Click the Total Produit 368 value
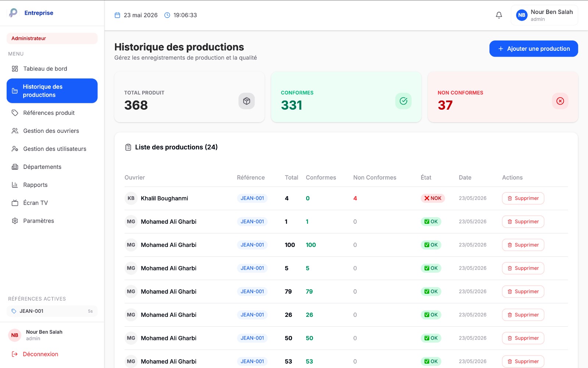588x368 pixels. (x=136, y=105)
